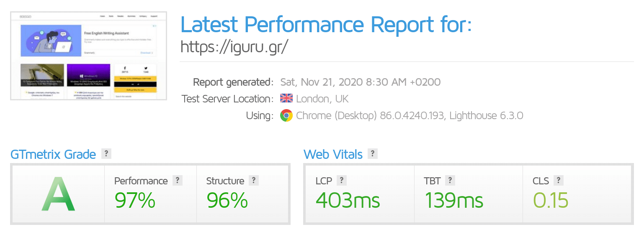Open the Performance question mark tooltip
Image resolution: width=644 pixels, height=227 pixels.
point(178,180)
